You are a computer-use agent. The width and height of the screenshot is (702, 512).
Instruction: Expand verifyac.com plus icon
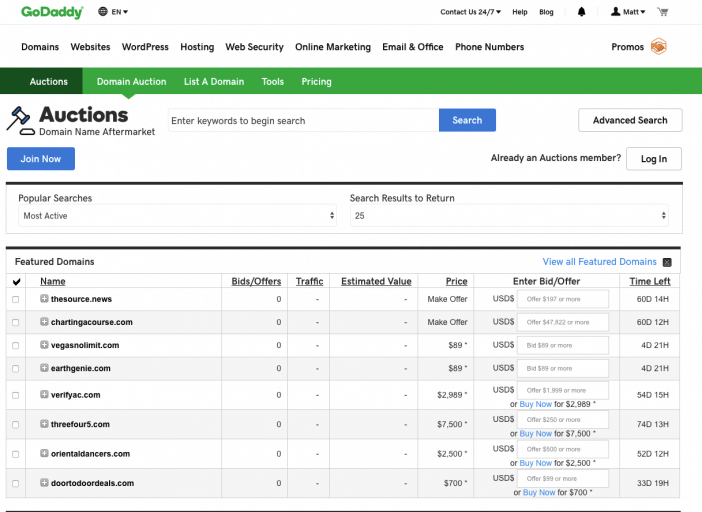44,395
